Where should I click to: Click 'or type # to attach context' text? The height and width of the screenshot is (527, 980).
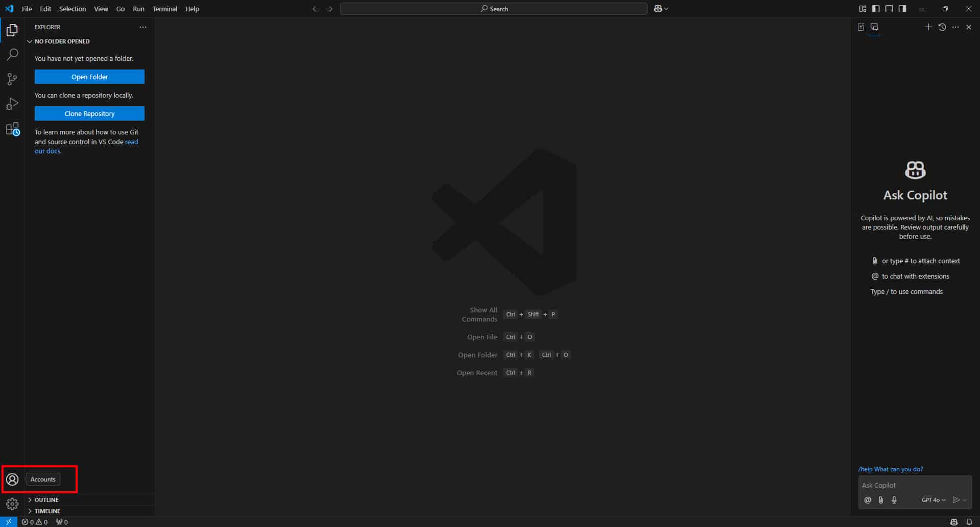(921, 261)
